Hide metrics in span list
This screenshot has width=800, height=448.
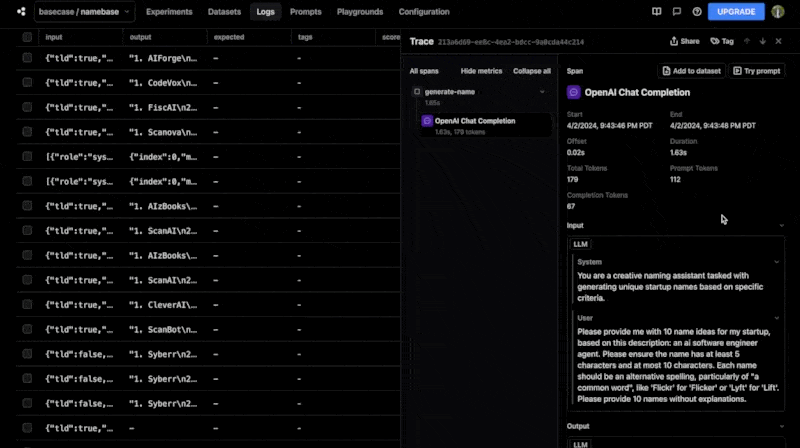point(481,71)
